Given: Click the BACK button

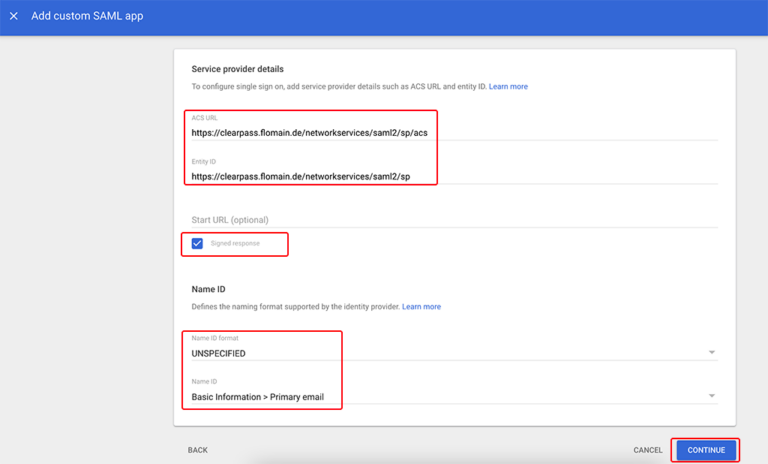Looking at the screenshot, I should pyautogui.click(x=198, y=450).
